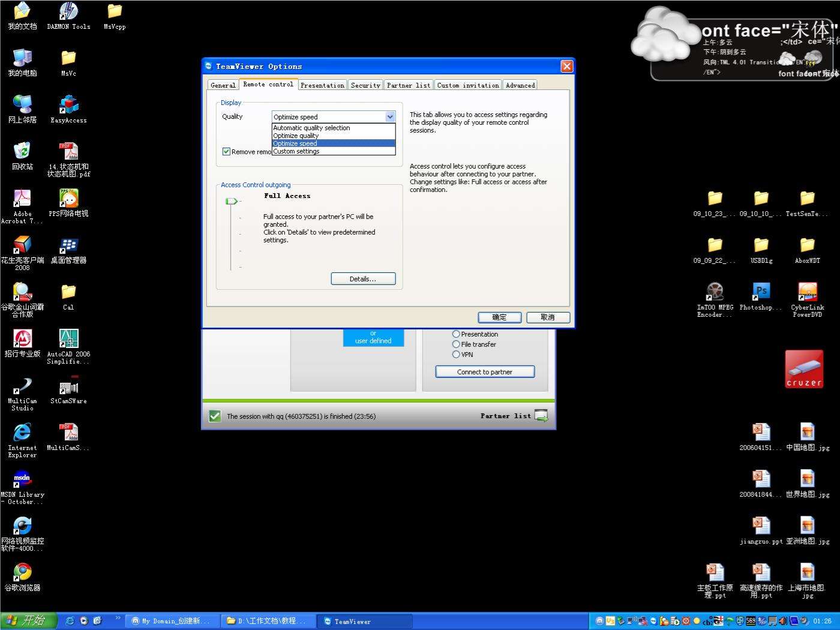
Task: Open the Custom invitation tab
Action: pos(468,85)
